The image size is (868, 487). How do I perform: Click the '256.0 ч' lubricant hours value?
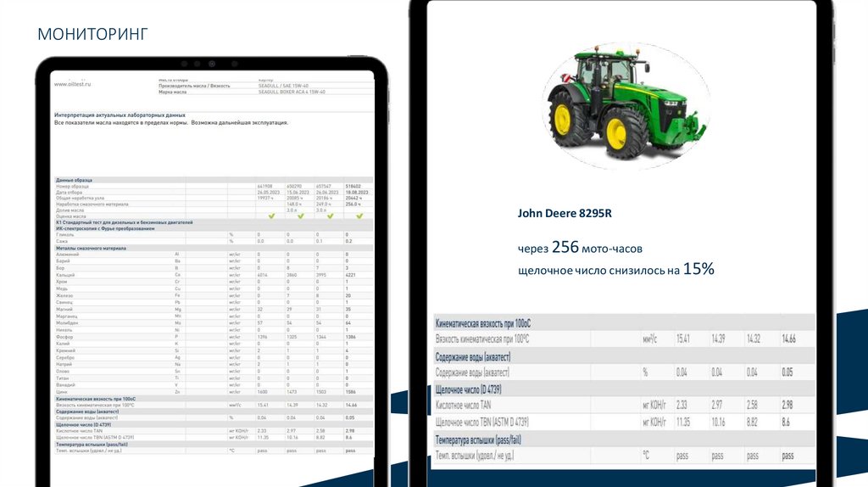[x=353, y=204]
